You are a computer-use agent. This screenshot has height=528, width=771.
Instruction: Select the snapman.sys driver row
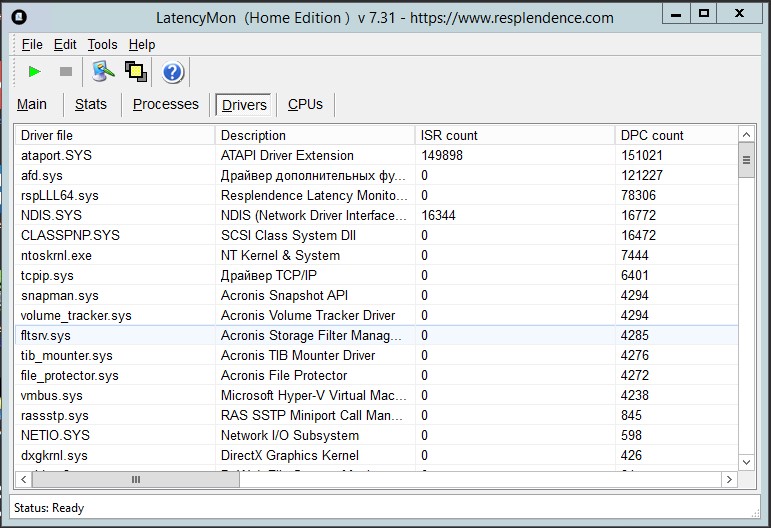click(x=377, y=295)
